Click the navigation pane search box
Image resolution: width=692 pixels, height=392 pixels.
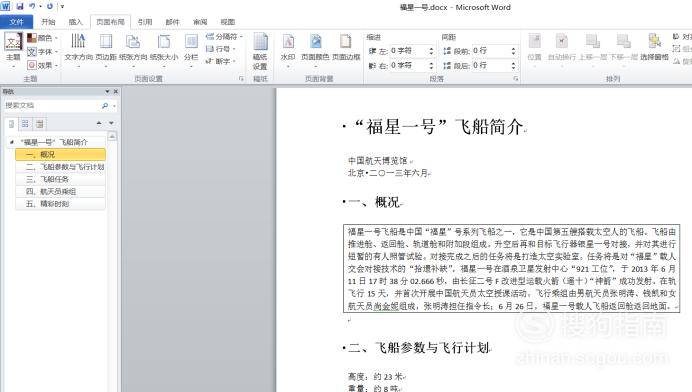point(51,106)
